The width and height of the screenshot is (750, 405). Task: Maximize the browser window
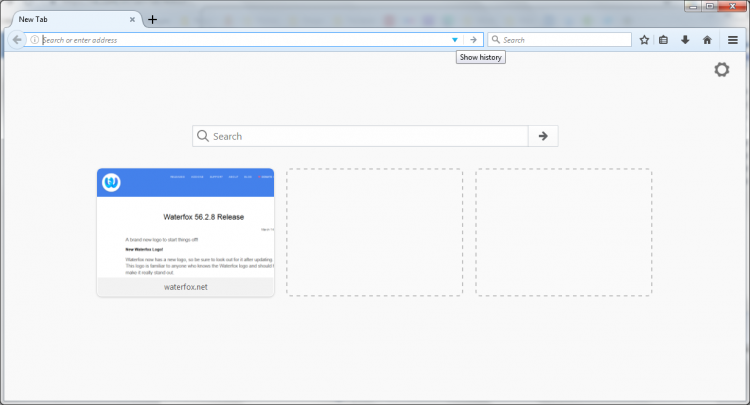click(x=710, y=6)
